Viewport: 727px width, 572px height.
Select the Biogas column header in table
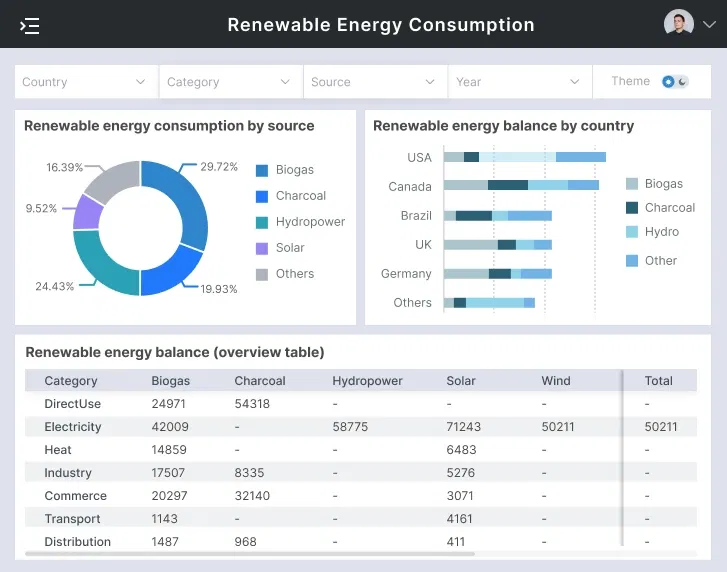point(171,381)
